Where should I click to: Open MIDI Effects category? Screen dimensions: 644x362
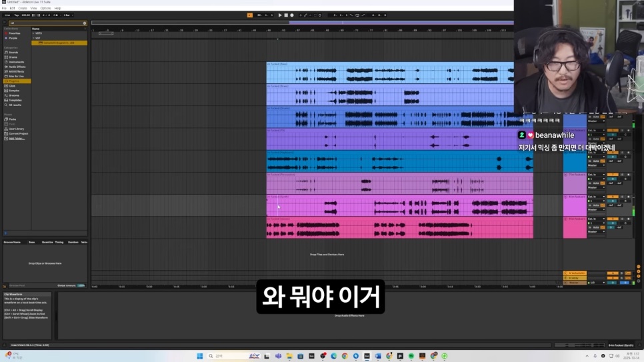17,71
